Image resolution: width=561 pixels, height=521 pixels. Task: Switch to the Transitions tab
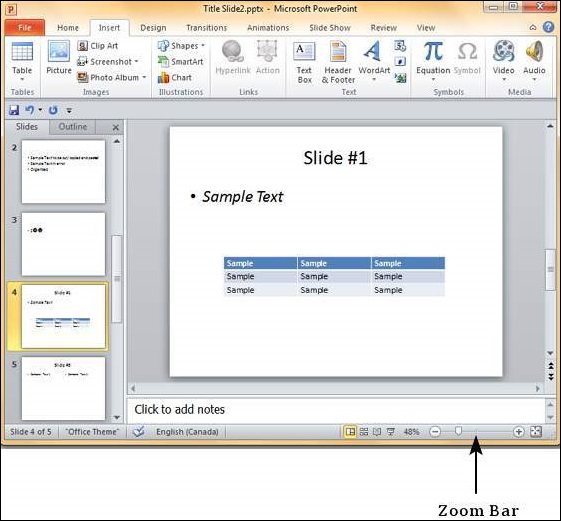(x=206, y=28)
